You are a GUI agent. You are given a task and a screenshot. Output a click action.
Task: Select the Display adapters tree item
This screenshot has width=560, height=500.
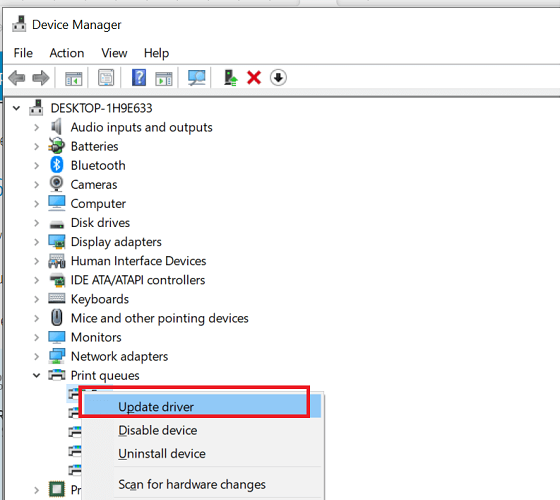pos(116,242)
